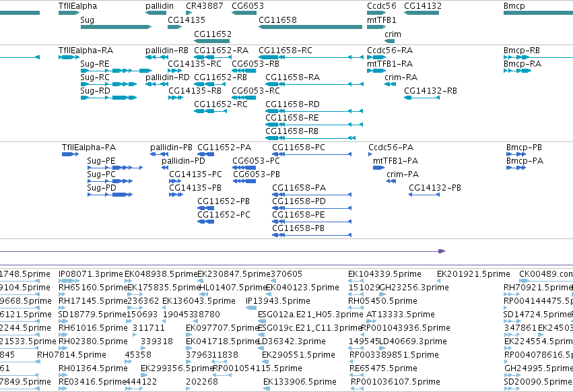Click the CG6053-RB transcript label

coord(255,63)
